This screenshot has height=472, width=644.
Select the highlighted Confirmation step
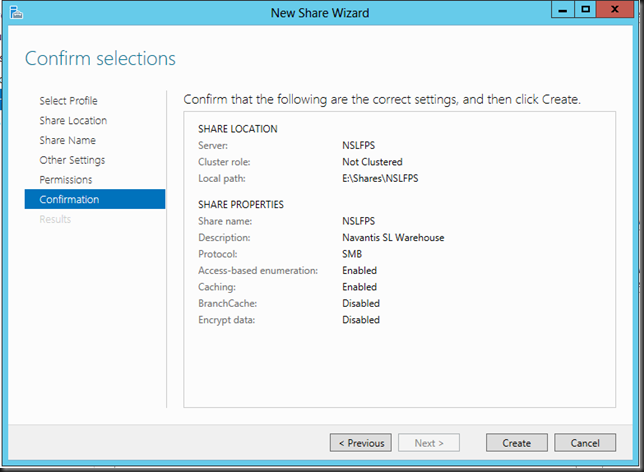[69, 200]
